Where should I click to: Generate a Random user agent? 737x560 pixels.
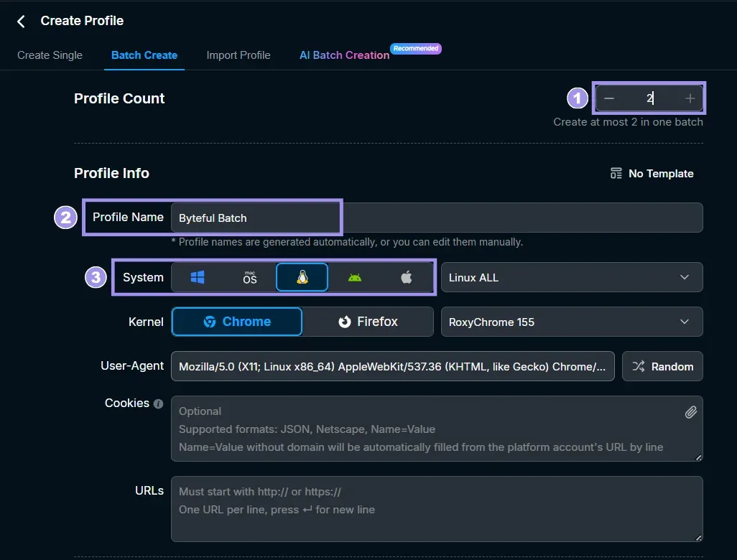click(x=662, y=366)
